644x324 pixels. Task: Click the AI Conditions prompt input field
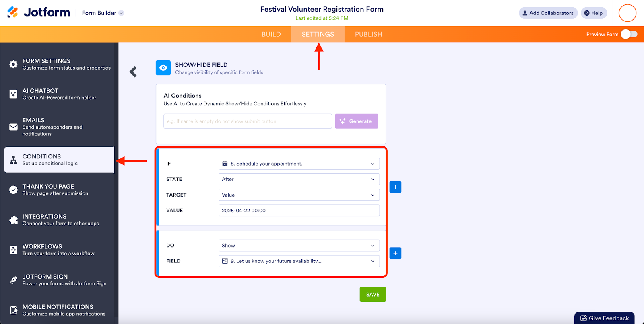(248, 121)
